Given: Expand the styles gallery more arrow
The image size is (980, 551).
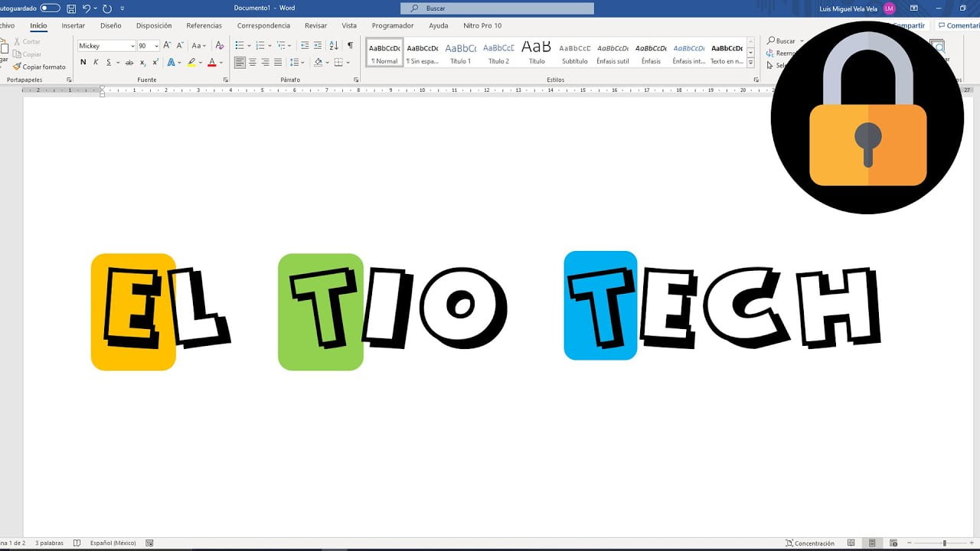Looking at the screenshot, I should coord(750,62).
